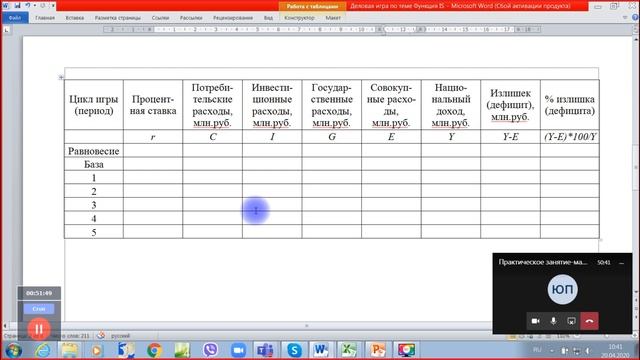Expand the collapsed ribbon with the chevron
This screenshot has width=640, height=360.
pos(625,18)
